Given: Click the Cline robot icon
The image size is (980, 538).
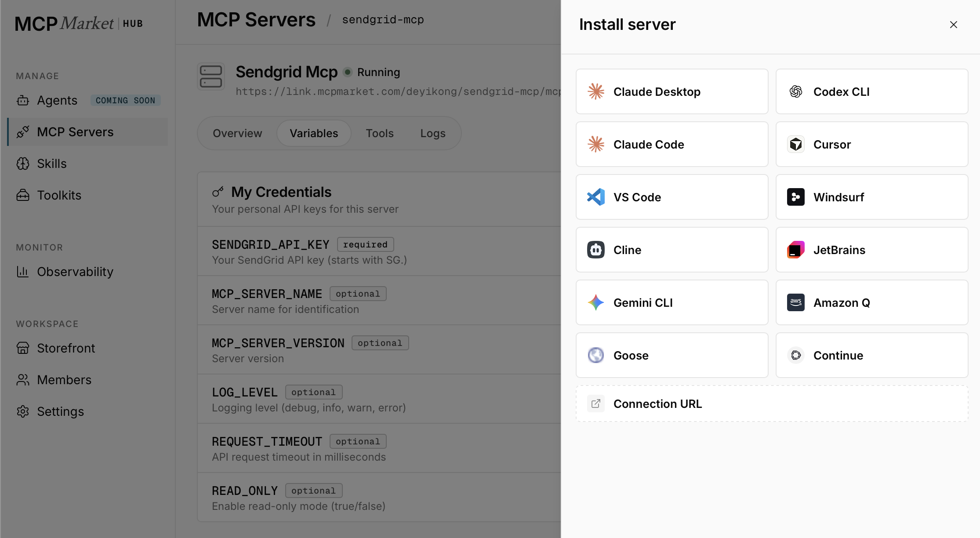Looking at the screenshot, I should tap(596, 250).
